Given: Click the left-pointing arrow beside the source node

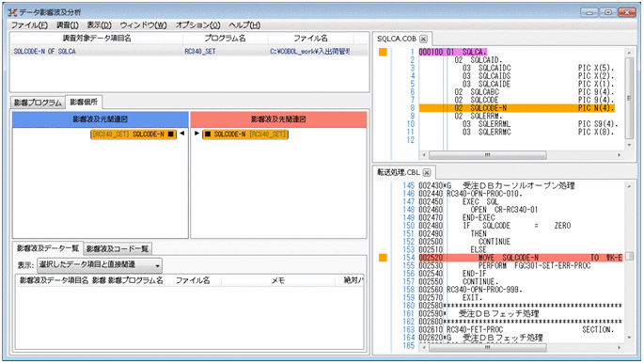Looking at the screenshot, I should click(x=182, y=134).
